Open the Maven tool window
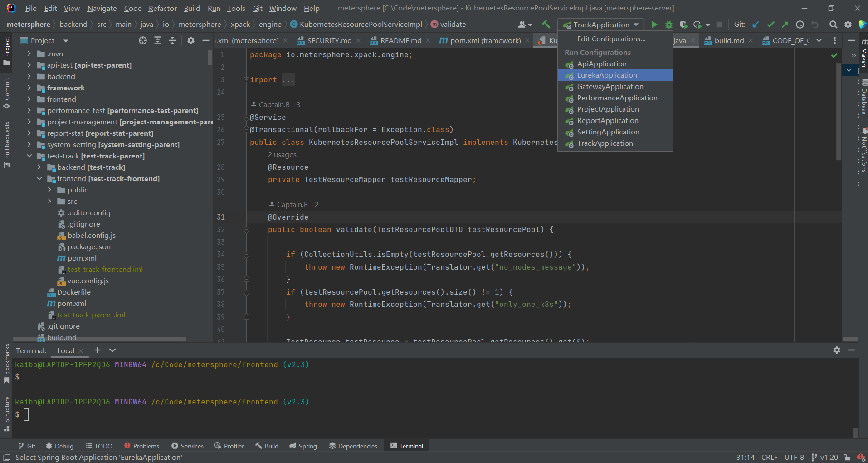Image resolution: width=868 pixels, height=463 pixels. 863,54
